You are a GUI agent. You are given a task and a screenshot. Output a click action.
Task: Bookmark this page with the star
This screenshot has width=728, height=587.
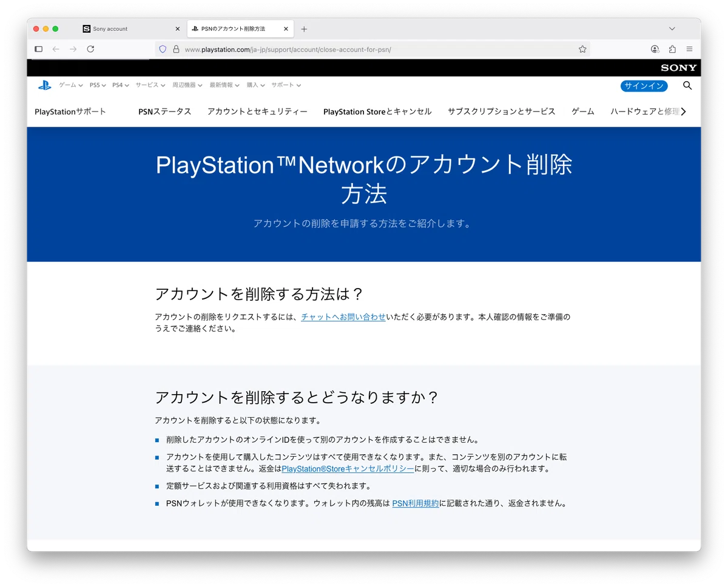tap(582, 49)
